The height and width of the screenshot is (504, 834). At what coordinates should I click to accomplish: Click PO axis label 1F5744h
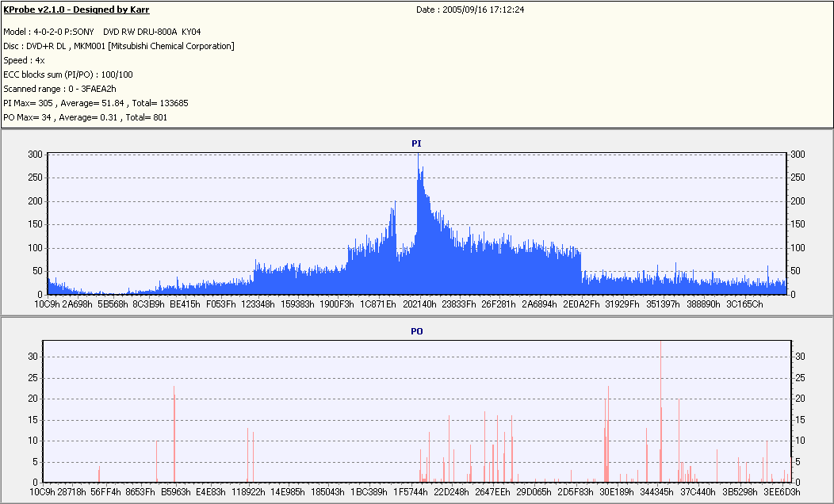coord(410,492)
